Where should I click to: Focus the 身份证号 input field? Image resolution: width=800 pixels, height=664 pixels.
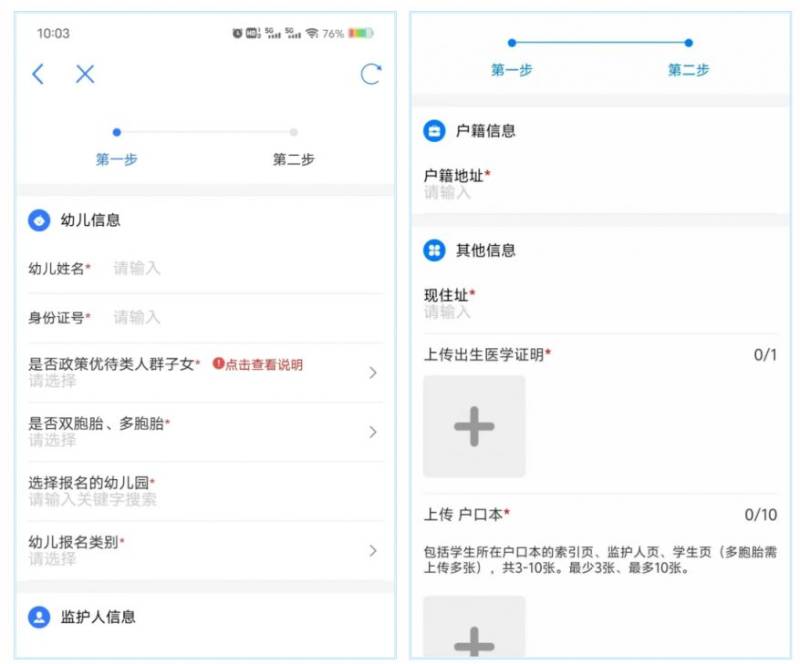240,317
